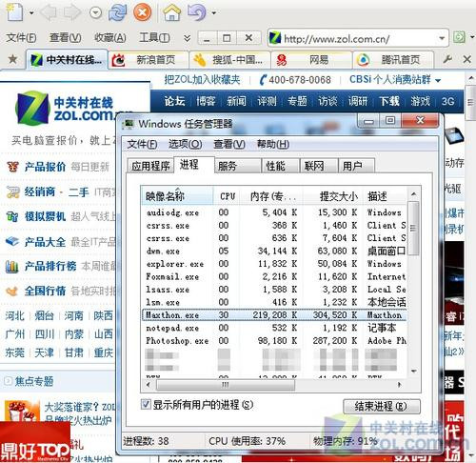This screenshot has height=463, width=476.
Task: Click the green go button next to address
Action: coord(459,37)
